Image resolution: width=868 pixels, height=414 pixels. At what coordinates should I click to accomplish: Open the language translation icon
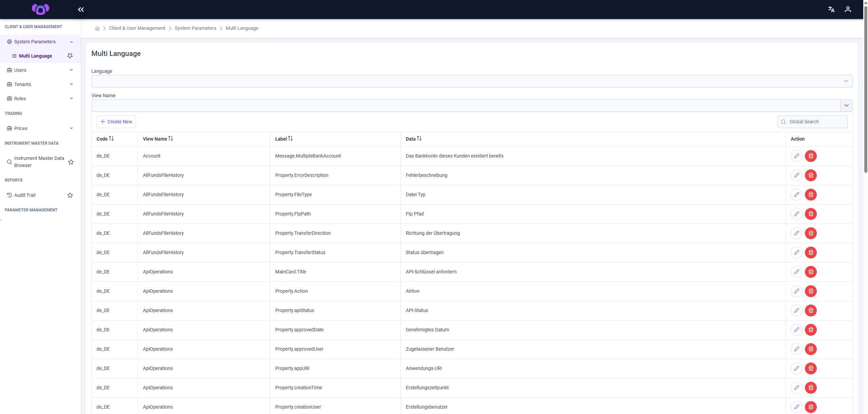click(x=831, y=9)
